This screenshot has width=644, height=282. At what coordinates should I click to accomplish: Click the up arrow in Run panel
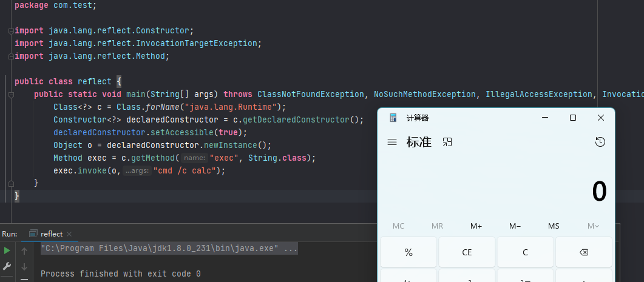24,251
